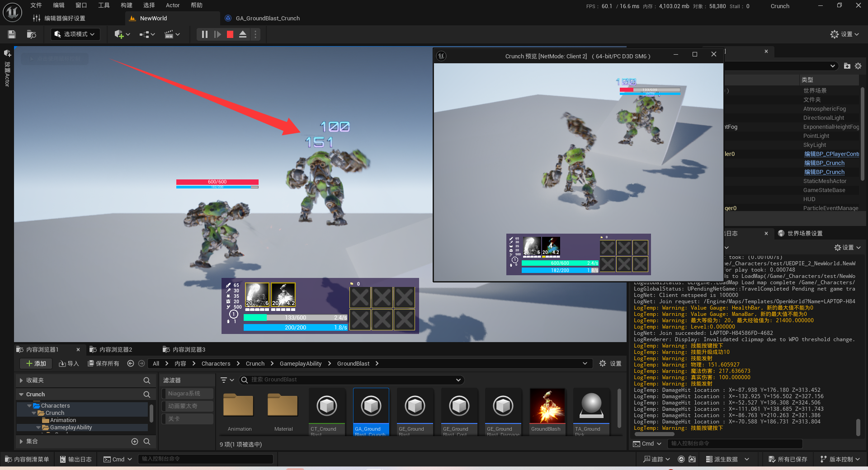
Task: Toggle the 动画蒙太奇 filter
Action: click(x=187, y=406)
